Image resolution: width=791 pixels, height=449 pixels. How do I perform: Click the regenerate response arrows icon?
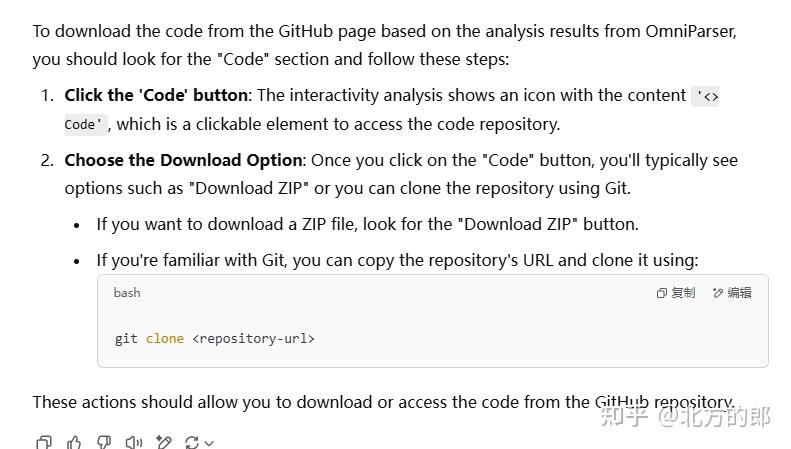coord(192,442)
